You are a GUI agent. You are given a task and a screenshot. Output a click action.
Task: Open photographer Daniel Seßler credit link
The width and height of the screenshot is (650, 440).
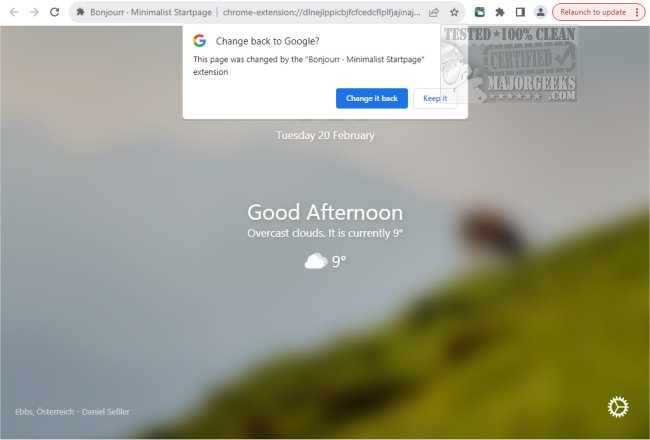(106, 412)
